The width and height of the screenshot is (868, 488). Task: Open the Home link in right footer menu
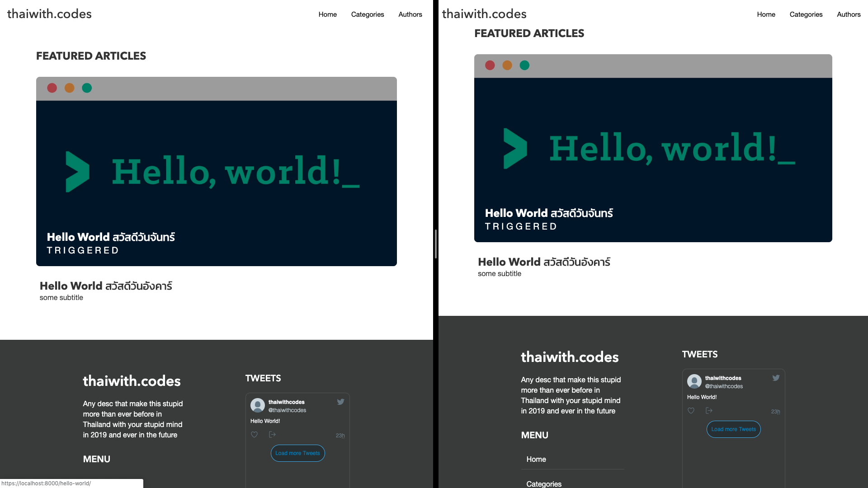pyautogui.click(x=536, y=459)
